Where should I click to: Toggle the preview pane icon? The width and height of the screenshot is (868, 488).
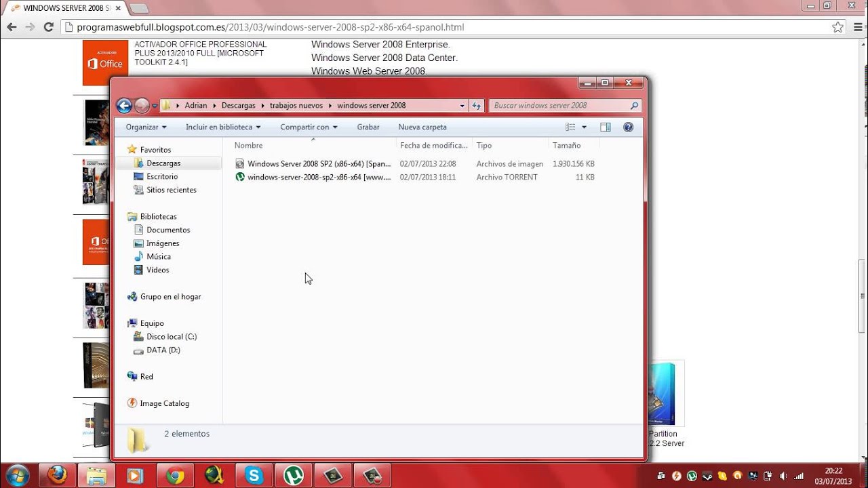tap(606, 127)
